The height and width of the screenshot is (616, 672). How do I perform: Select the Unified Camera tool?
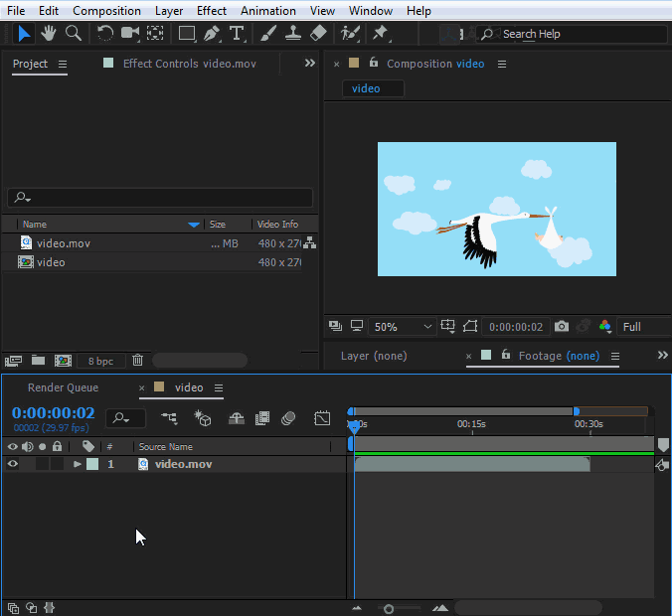tap(130, 33)
